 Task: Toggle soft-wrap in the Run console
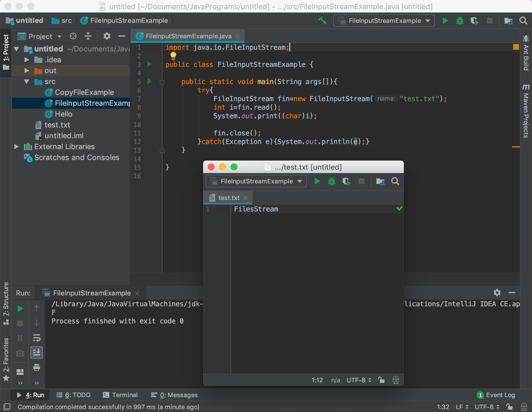(37, 338)
